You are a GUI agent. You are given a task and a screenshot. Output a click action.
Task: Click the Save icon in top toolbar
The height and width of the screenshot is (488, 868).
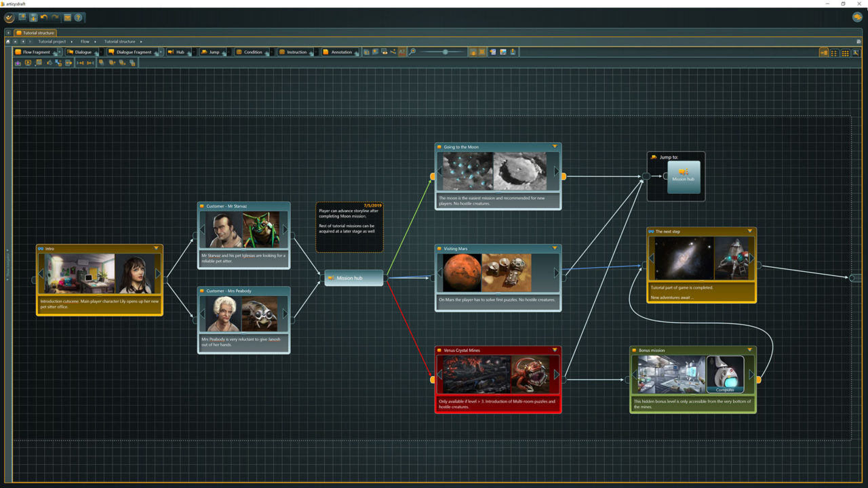(33, 18)
